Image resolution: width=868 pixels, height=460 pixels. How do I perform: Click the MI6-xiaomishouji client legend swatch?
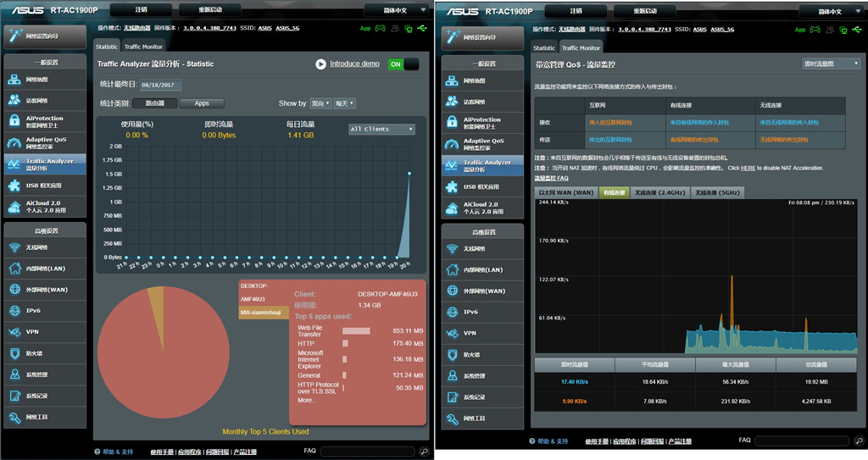pyautogui.click(x=264, y=313)
